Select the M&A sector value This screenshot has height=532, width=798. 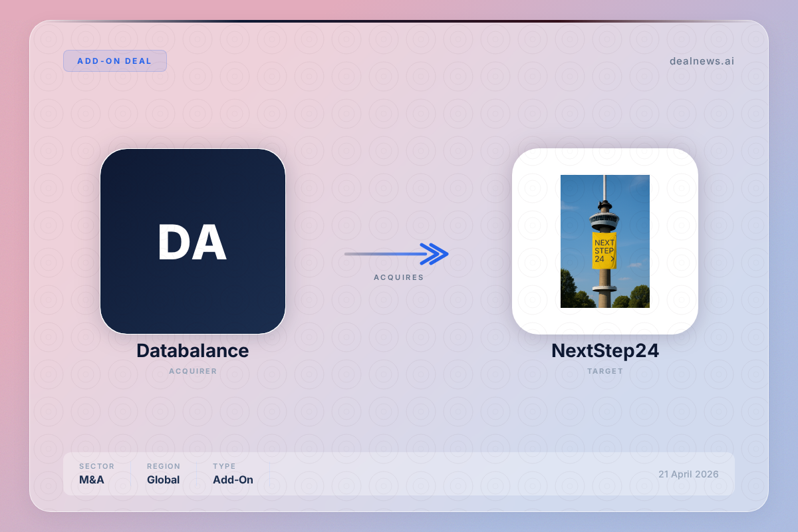pos(92,479)
